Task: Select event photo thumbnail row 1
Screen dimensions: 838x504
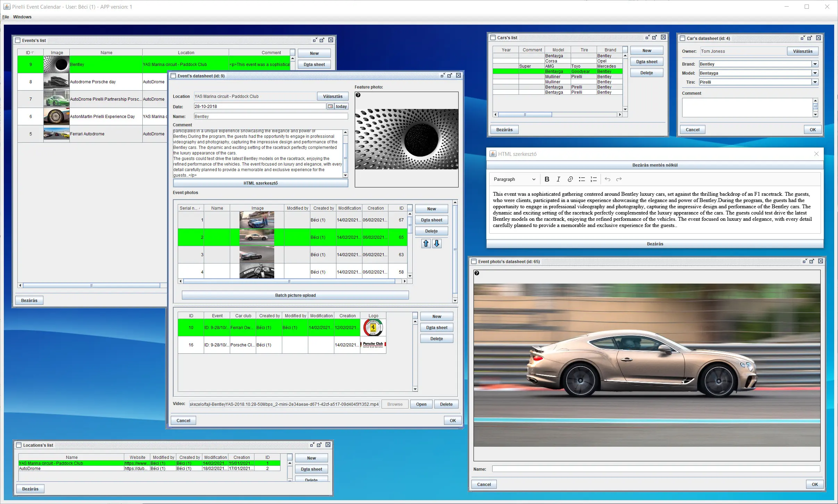Action: tap(257, 220)
